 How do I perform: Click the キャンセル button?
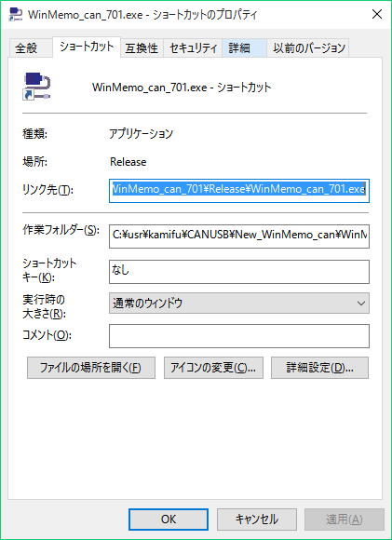point(257,520)
